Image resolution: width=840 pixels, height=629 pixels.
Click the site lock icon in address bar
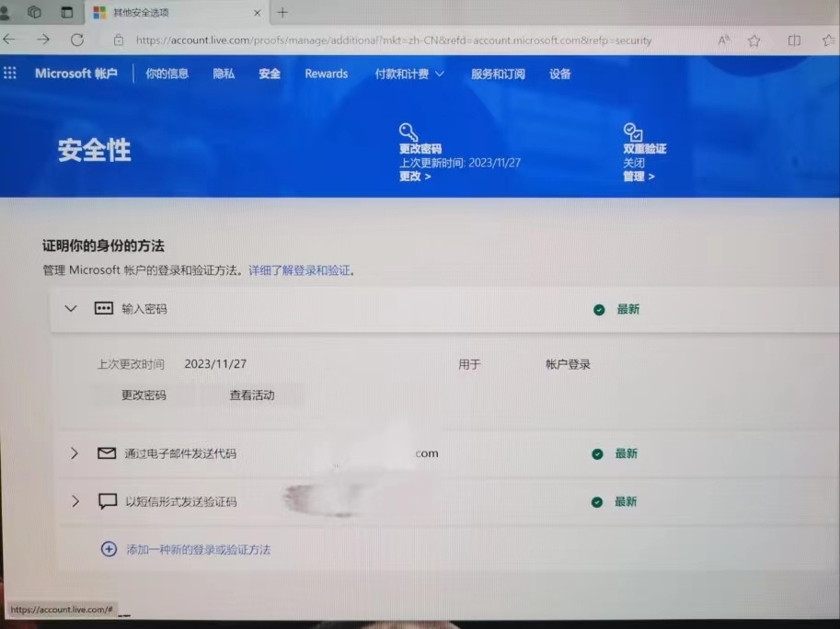119,40
